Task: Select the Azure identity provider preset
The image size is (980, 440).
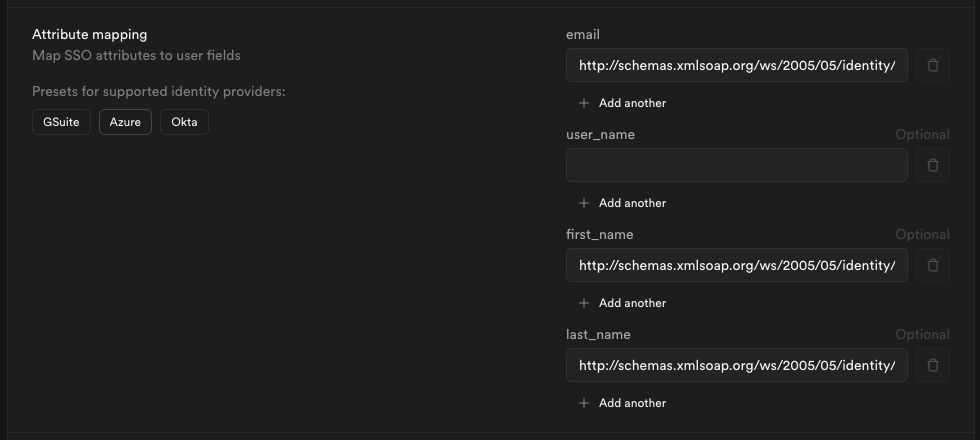Action: (125, 122)
